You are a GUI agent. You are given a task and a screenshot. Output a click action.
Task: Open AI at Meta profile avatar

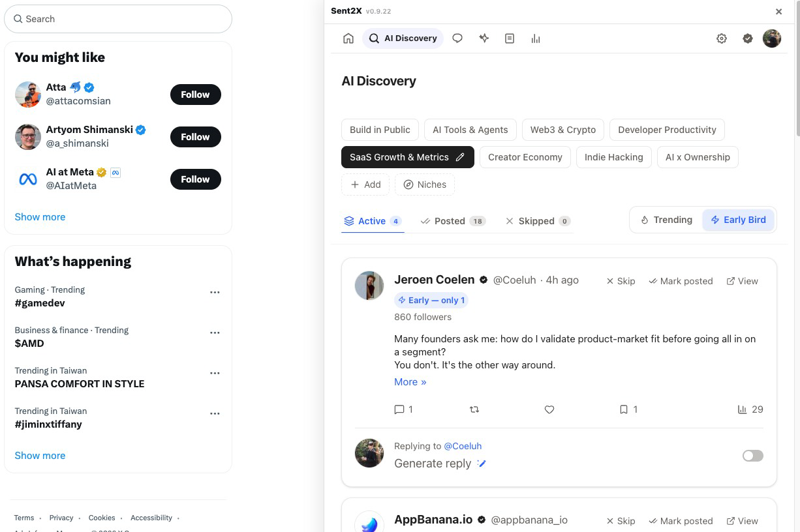tap(28, 179)
